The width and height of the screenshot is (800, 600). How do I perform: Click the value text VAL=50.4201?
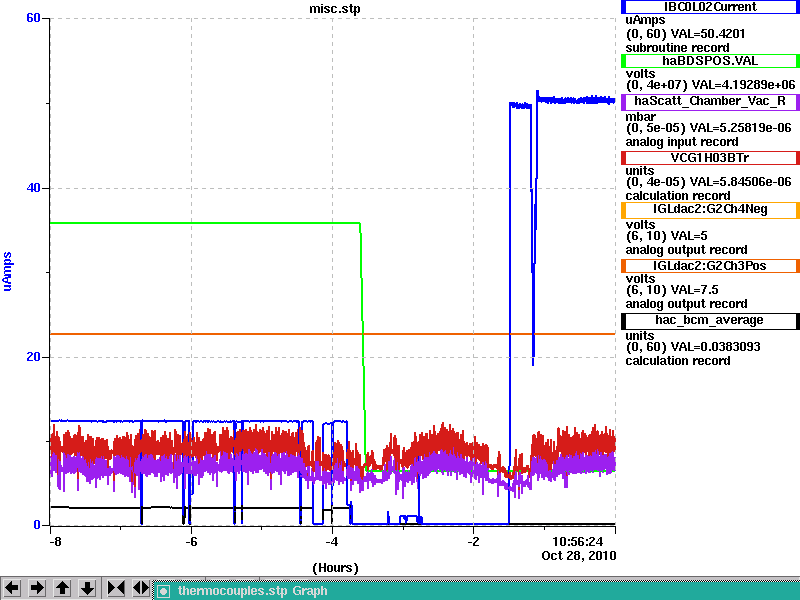pos(708,34)
